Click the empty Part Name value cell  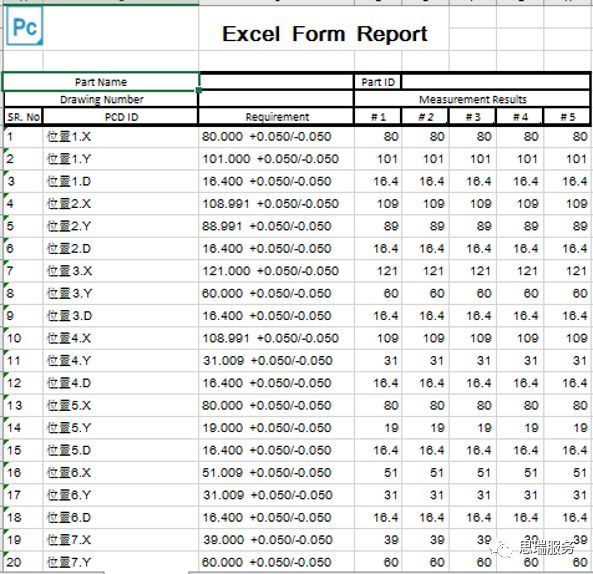(276, 82)
